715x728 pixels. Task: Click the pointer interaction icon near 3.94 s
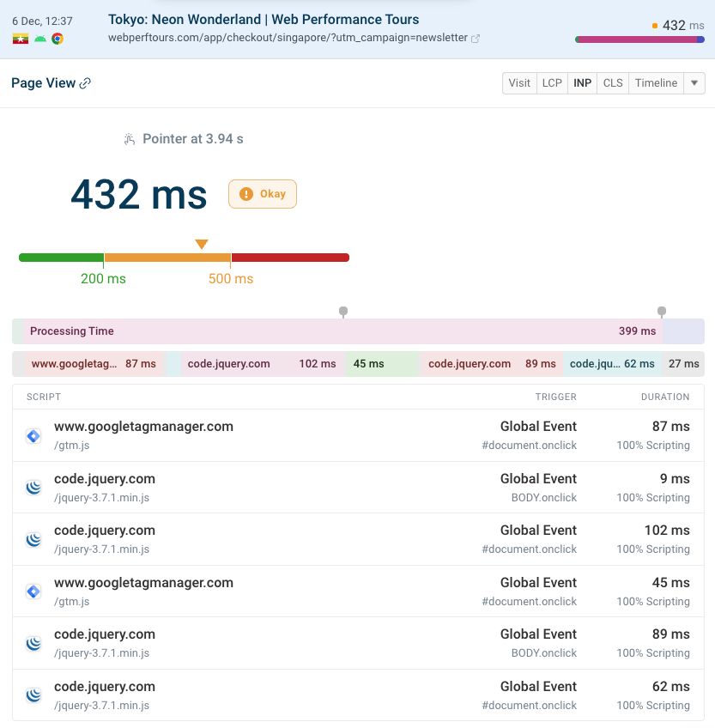[x=130, y=138]
